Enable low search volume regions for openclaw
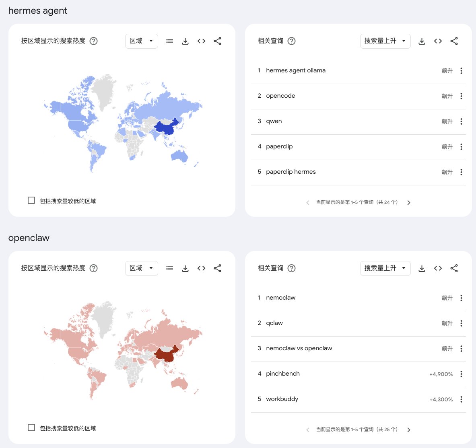Viewport: 476px width, 448px height. pos(31,427)
